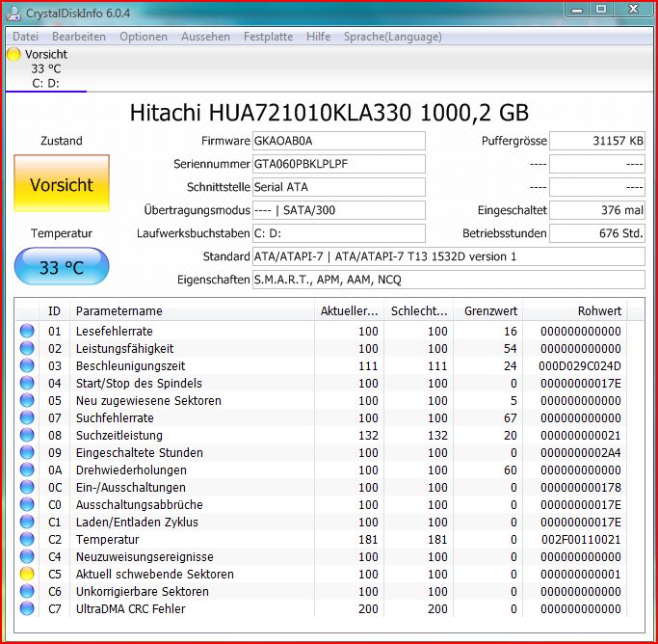The width and height of the screenshot is (658, 644).
Task: Click raw value 000000000001 of schwebende Sektoren
Action: tap(581, 574)
